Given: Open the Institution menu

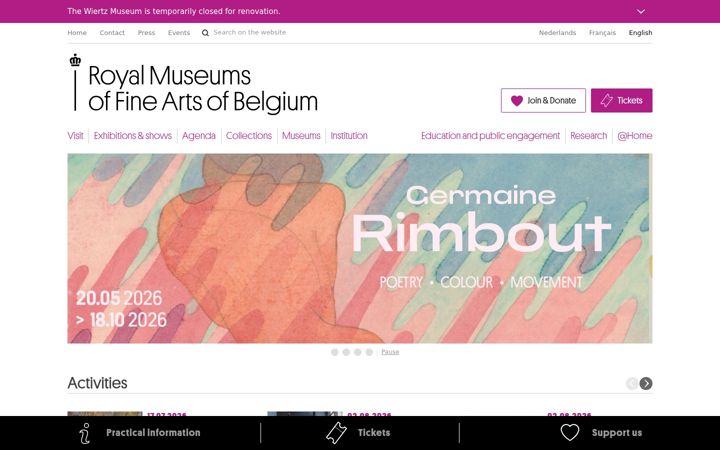Looking at the screenshot, I should point(349,136).
